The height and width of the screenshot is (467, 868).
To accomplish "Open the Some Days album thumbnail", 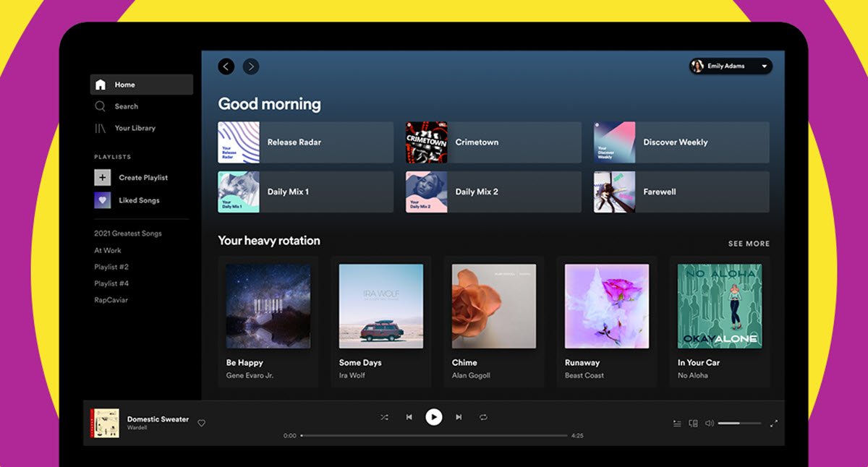I will pos(381,306).
